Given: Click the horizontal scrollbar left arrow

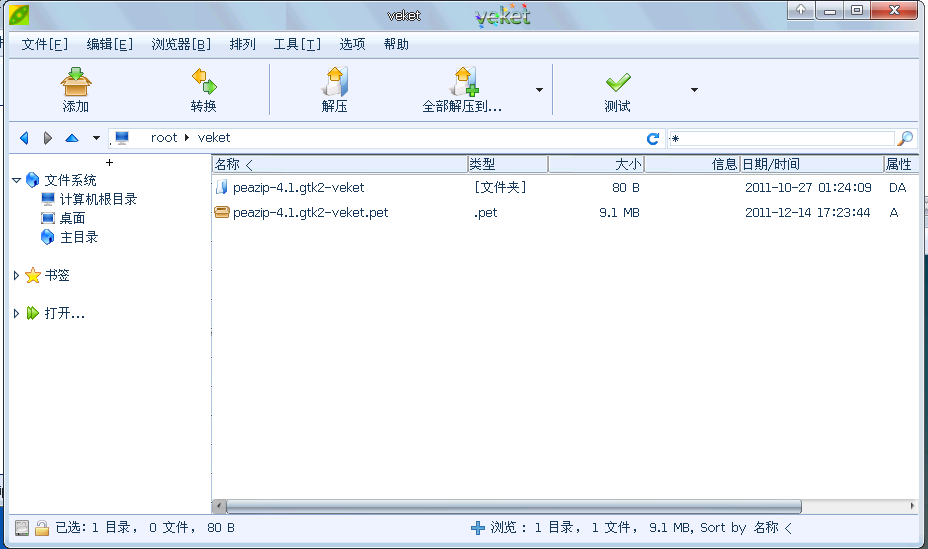Looking at the screenshot, I should [x=219, y=506].
